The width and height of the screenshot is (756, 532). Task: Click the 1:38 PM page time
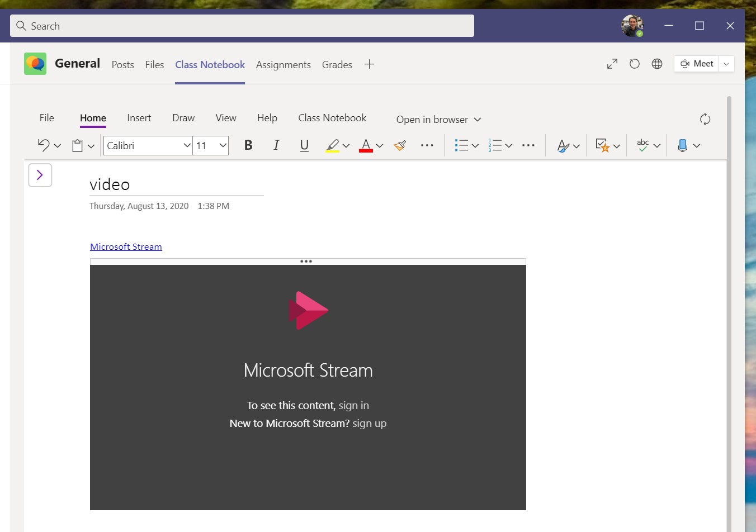pos(214,206)
